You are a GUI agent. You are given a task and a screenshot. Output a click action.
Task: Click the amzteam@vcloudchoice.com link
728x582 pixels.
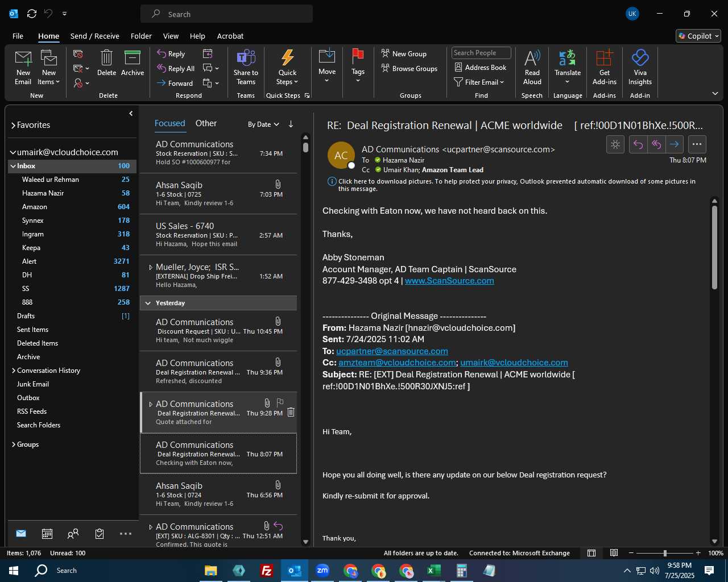(x=397, y=363)
